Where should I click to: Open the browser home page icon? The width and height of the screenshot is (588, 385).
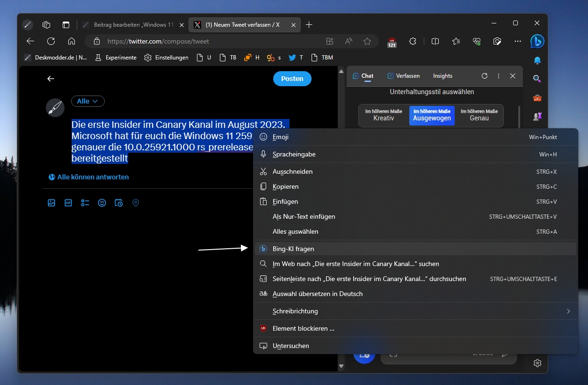72,41
